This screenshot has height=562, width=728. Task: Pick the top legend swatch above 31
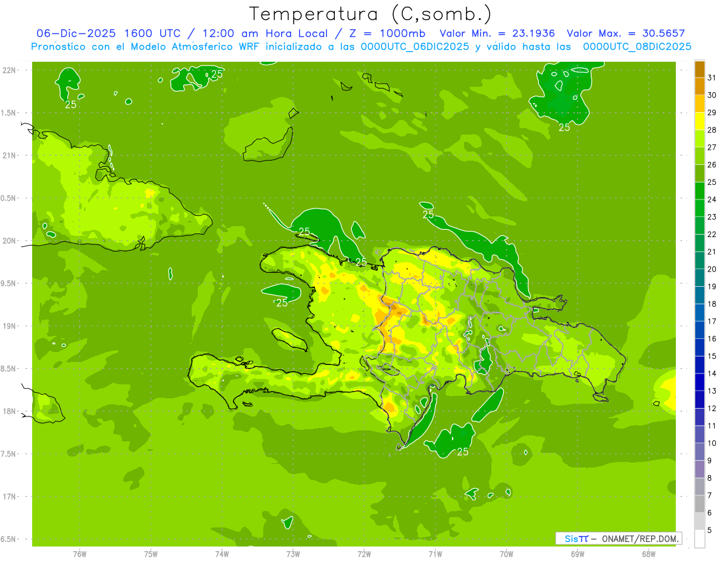tap(699, 69)
